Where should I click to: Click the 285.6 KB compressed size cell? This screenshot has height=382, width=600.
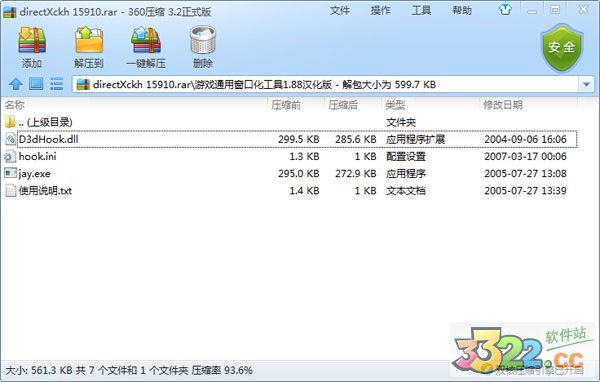point(355,139)
